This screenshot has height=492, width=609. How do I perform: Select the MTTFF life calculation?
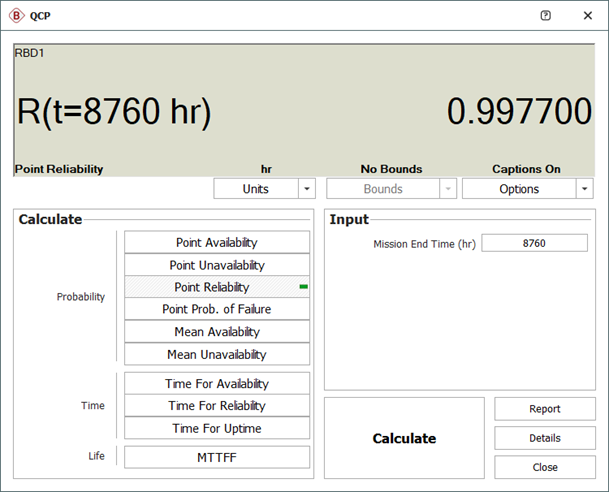[217, 458]
